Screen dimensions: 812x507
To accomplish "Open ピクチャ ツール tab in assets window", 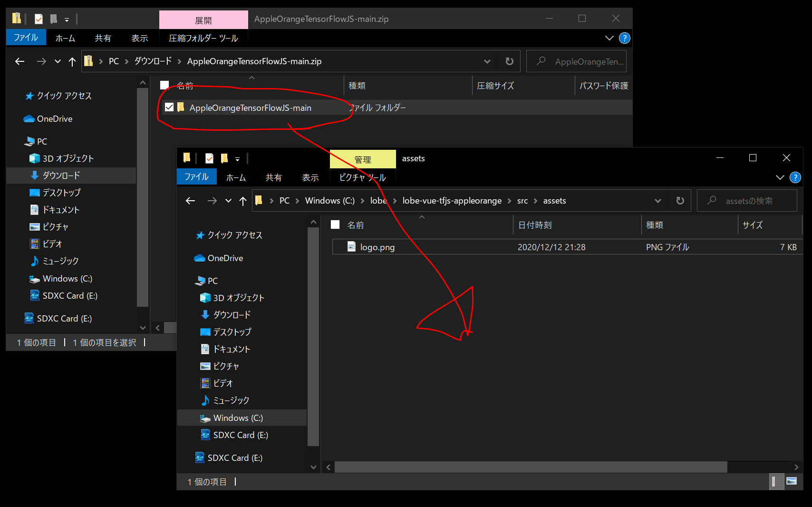I will point(362,177).
